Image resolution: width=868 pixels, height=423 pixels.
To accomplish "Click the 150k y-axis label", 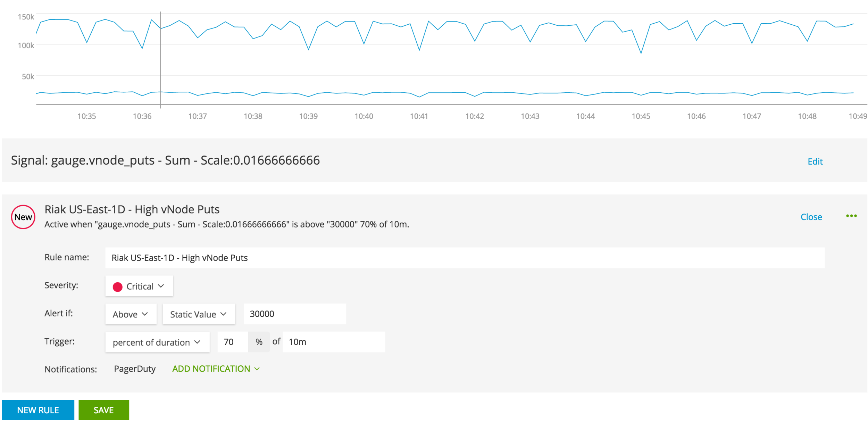I will pos(26,17).
